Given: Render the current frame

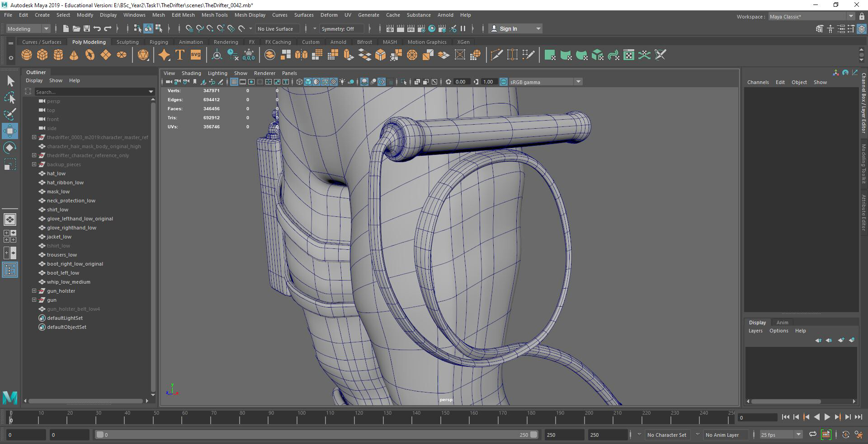Looking at the screenshot, I should (400, 28).
